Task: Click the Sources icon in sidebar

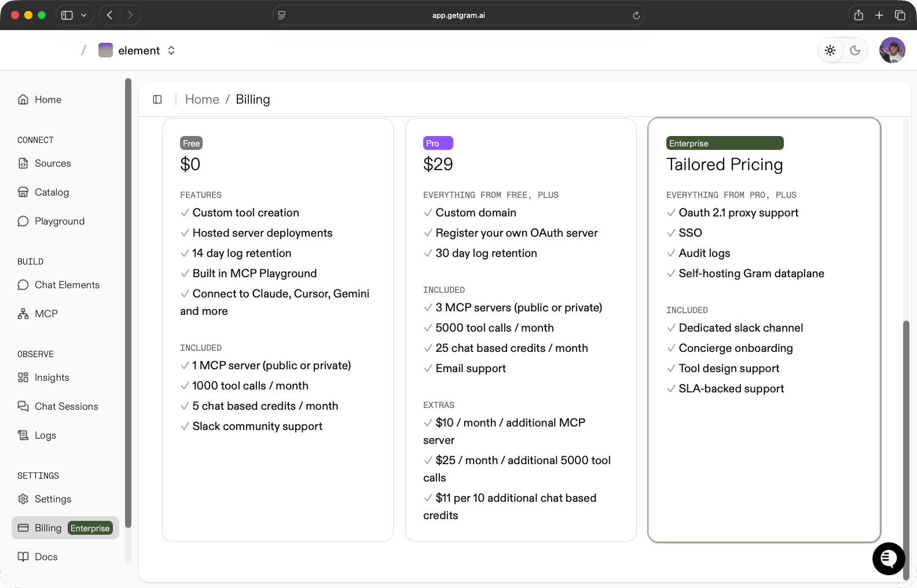Action: tap(23, 163)
